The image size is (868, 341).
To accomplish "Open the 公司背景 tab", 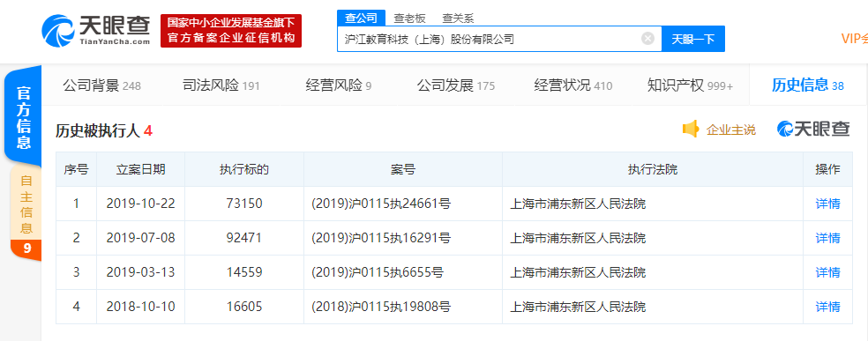I will click(x=101, y=85).
